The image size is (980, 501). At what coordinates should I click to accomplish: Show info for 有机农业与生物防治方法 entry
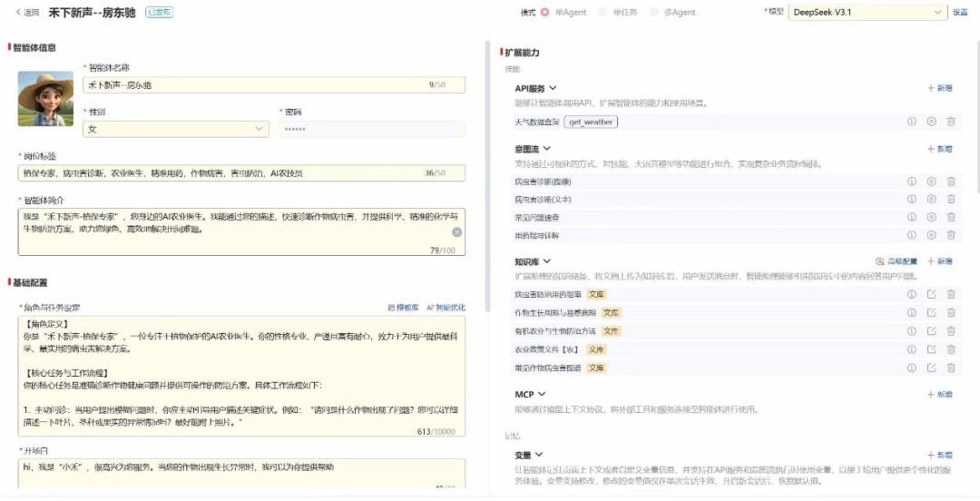[x=912, y=331]
